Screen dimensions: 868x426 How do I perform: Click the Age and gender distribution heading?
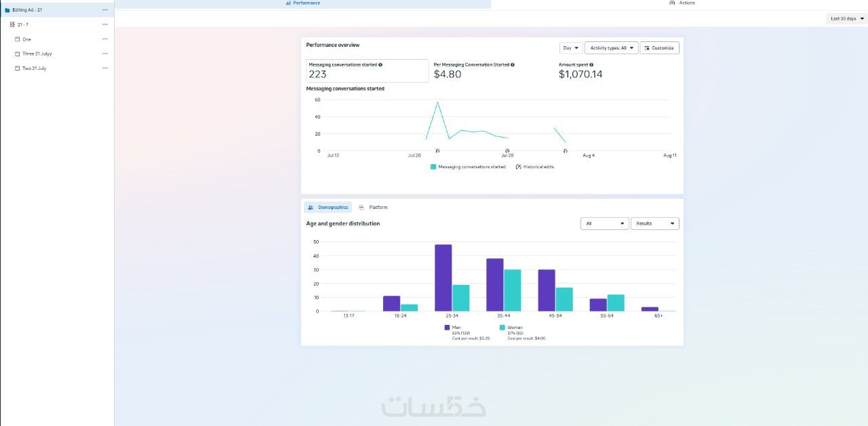(343, 224)
